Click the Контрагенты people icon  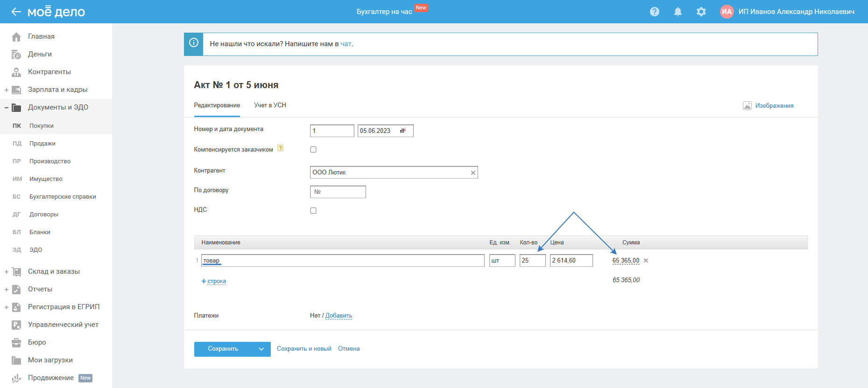[16, 72]
